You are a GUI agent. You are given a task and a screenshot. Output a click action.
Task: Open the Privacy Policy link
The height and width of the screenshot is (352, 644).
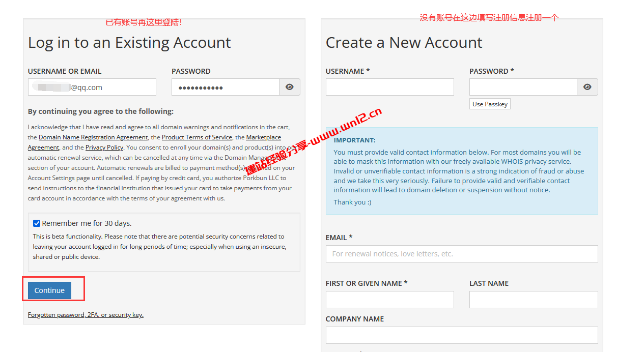pyautogui.click(x=104, y=148)
